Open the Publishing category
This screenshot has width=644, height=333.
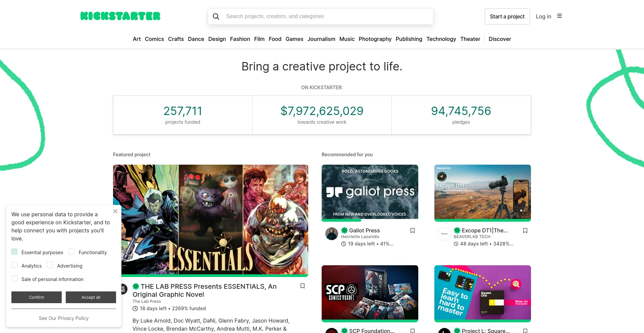coord(409,39)
